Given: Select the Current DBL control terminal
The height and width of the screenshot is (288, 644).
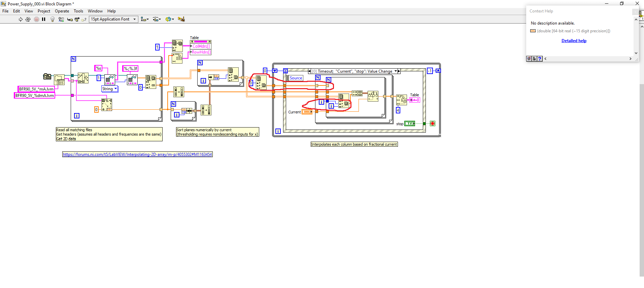Looking at the screenshot, I should [307, 112].
